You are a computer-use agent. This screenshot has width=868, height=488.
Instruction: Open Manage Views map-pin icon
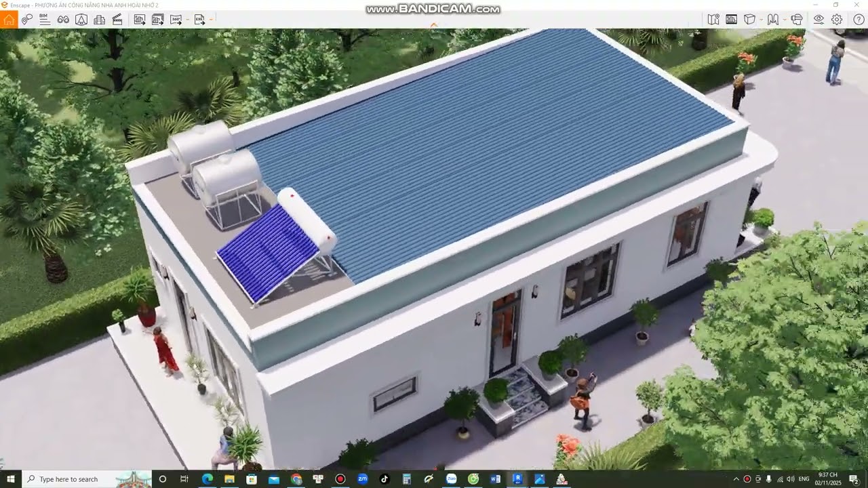click(27, 20)
